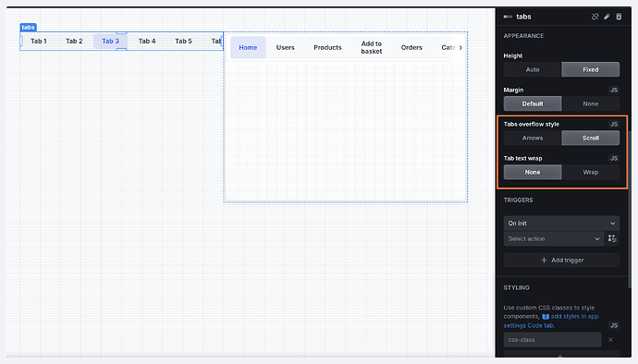Open the On Init trigger dropdown
The width and height of the screenshot is (638, 364).
(x=561, y=224)
